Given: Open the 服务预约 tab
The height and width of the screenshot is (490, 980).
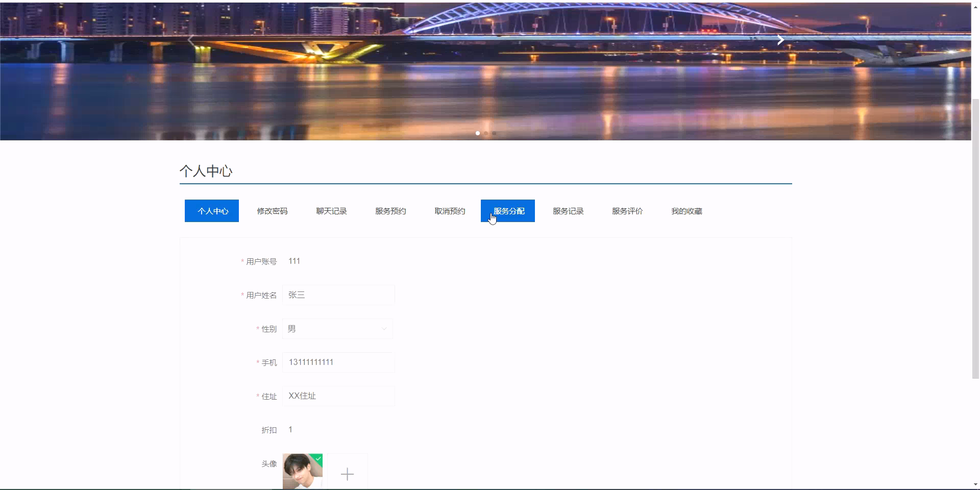Looking at the screenshot, I should (390, 211).
